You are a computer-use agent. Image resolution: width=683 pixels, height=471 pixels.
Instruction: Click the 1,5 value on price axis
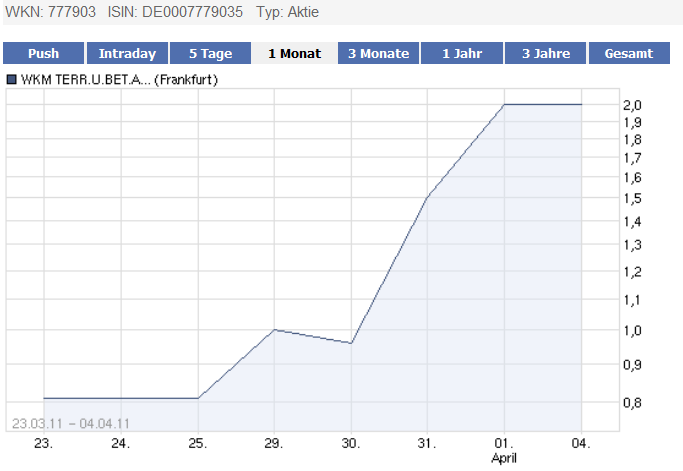(x=632, y=198)
